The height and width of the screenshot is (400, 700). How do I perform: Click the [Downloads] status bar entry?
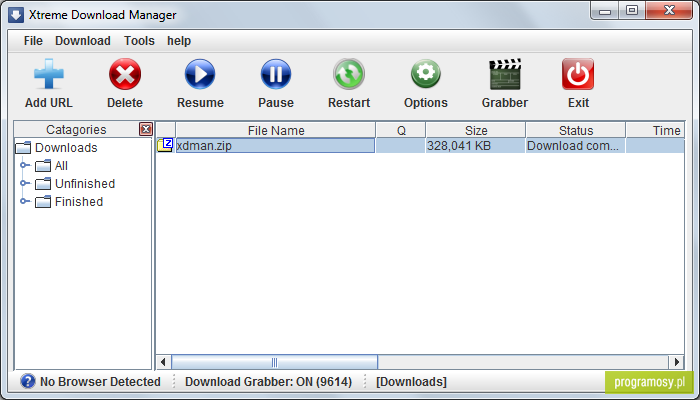tap(411, 382)
